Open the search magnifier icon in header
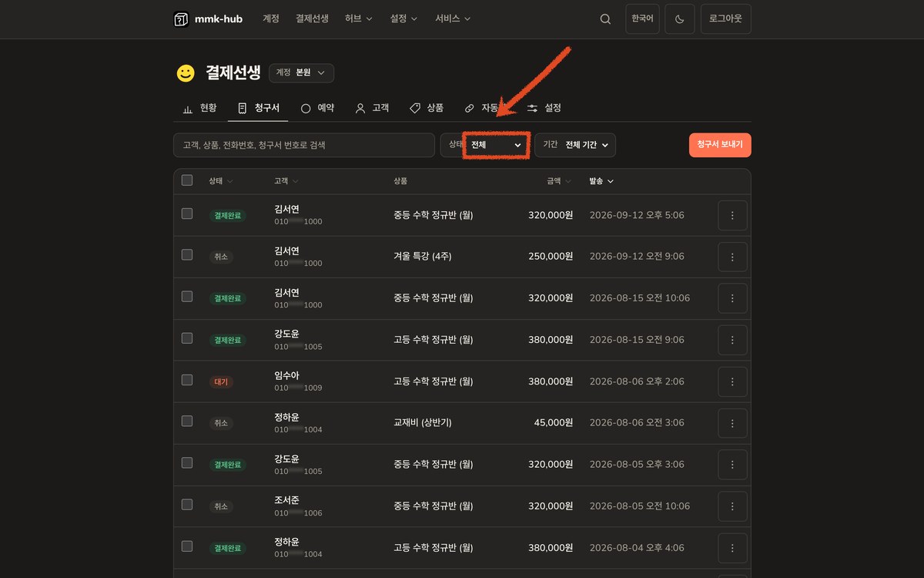Image resolution: width=924 pixels, height=578 pixels. tap(605, 18)
